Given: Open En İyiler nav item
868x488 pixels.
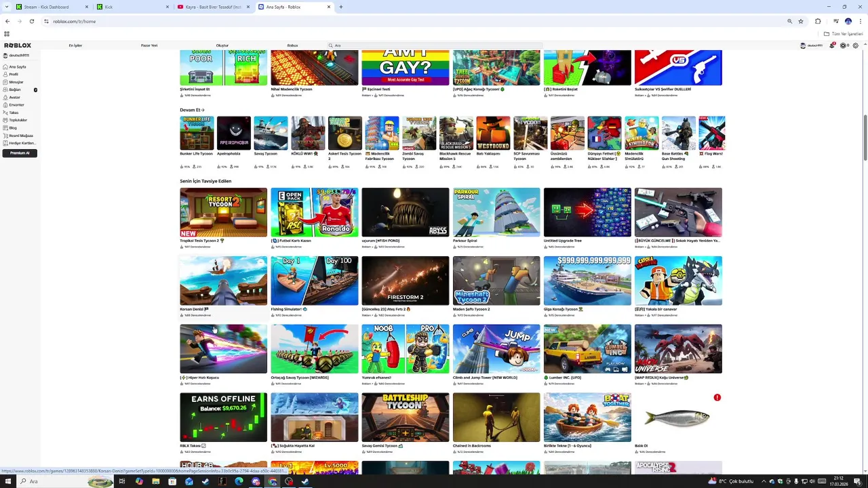Looking at the screenshot, I should click(x=75, y=45).
